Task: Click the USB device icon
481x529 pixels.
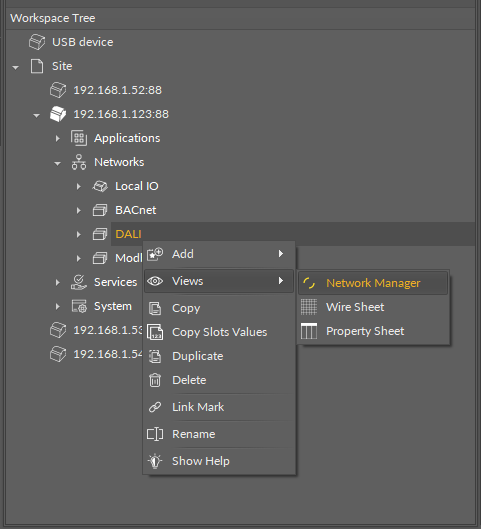Action: 37,42
